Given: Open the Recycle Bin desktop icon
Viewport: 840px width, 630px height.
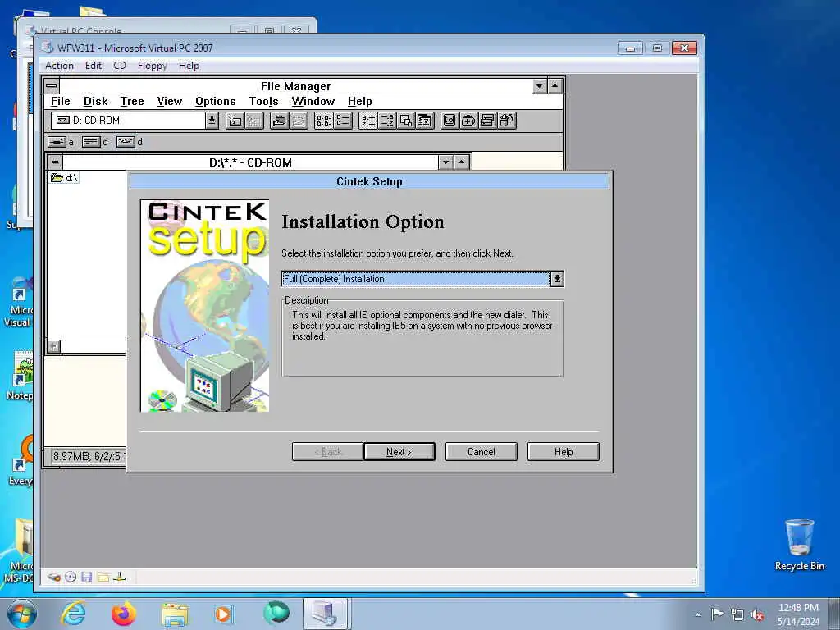Looking at the screenshot, I should pyautogui.click(x=799, y=545).
